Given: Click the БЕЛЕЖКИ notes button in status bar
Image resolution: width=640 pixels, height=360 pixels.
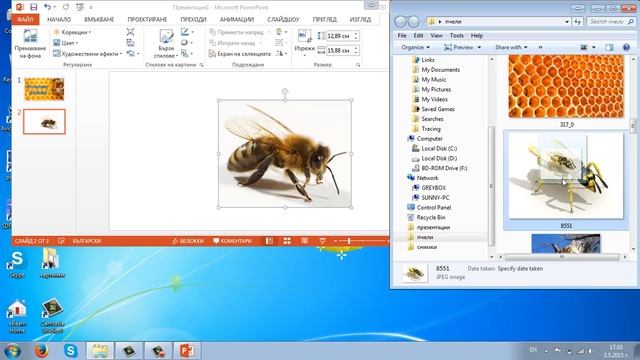Looking at the screenshot, I should click(188, 241).
